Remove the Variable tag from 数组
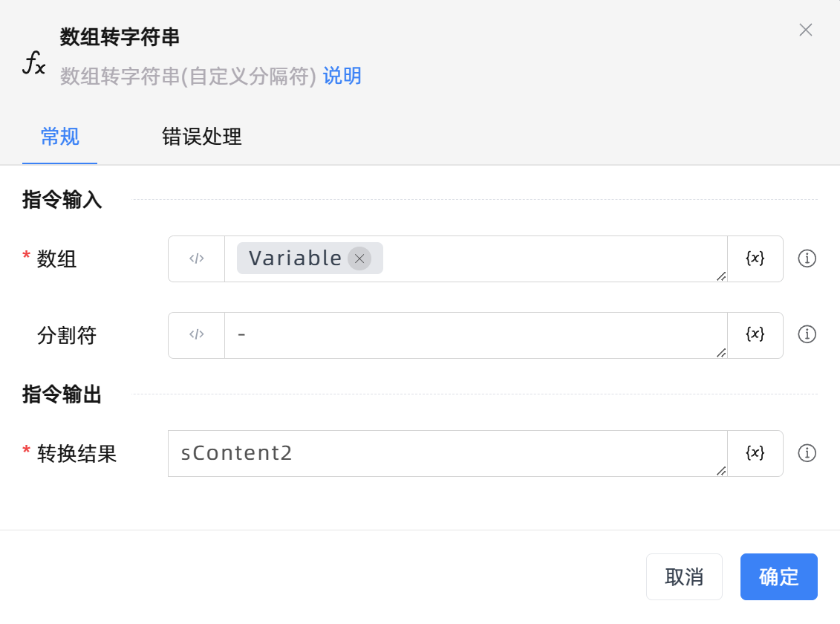Viewport: 840px width, 624px height. (359, 259)
